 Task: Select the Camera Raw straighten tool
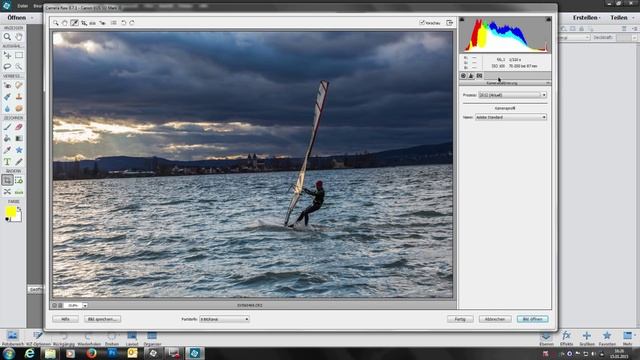(x=93, y=23)
